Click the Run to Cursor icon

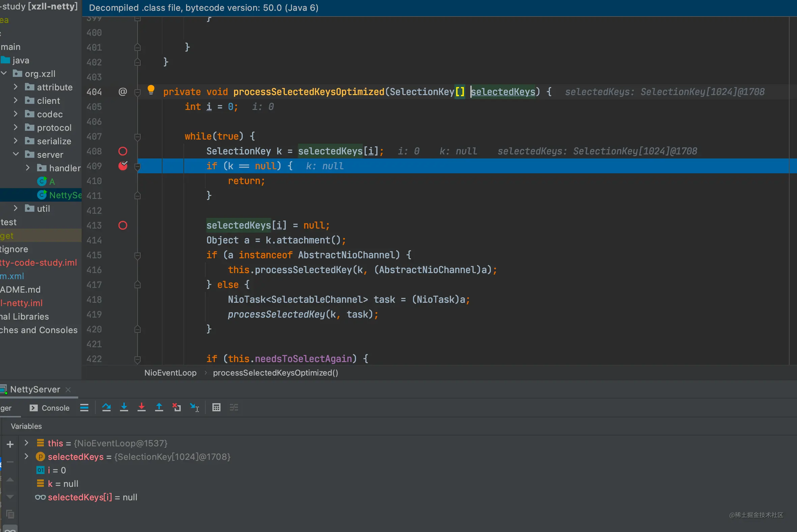coord(195,407)
